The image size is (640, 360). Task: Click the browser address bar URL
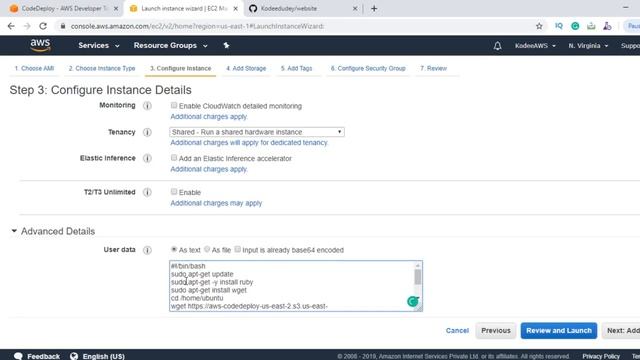(x=197, y=26)
